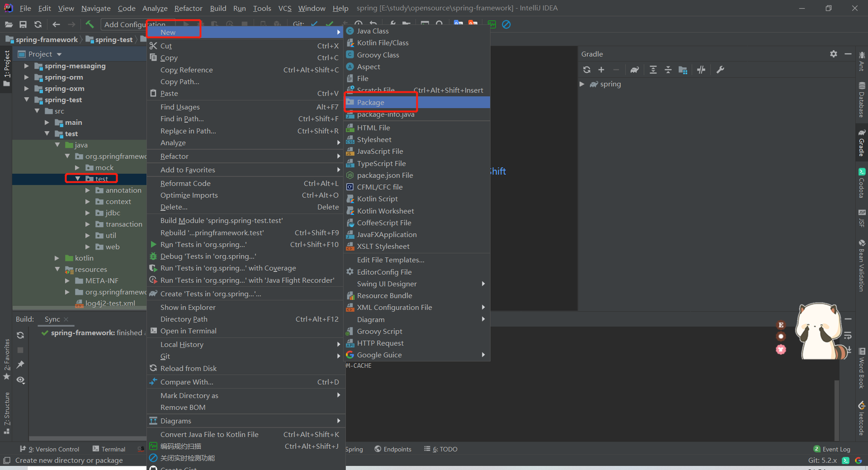Open file icon in main toolbar

[x=9, y=24]
